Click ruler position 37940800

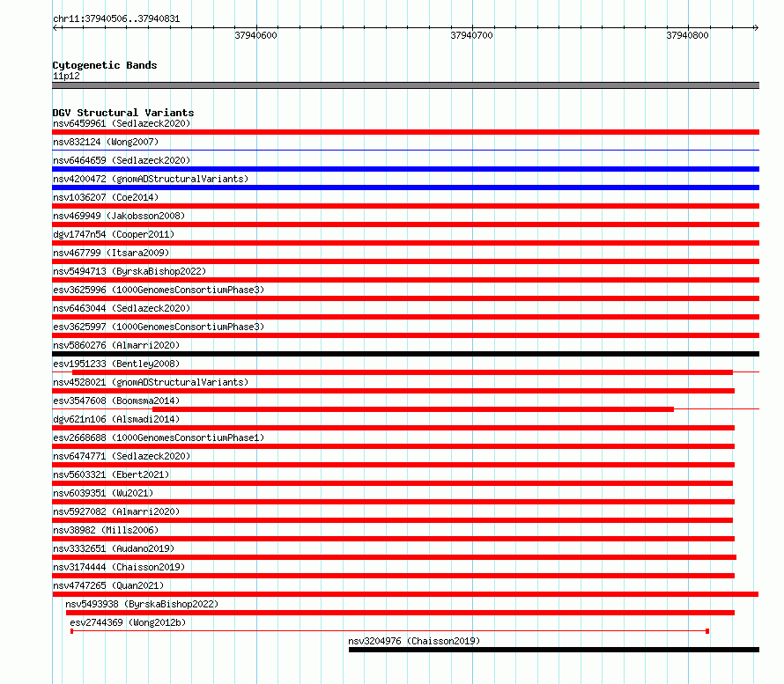click(687, 35)
